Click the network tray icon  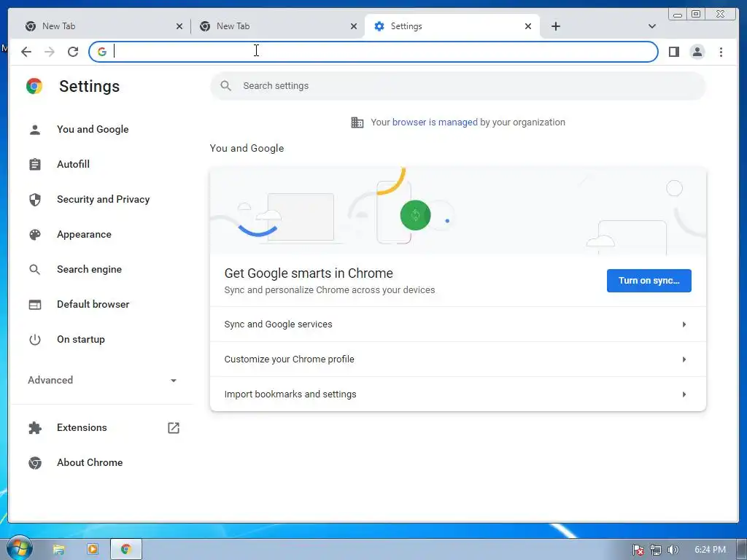(656, 550)
